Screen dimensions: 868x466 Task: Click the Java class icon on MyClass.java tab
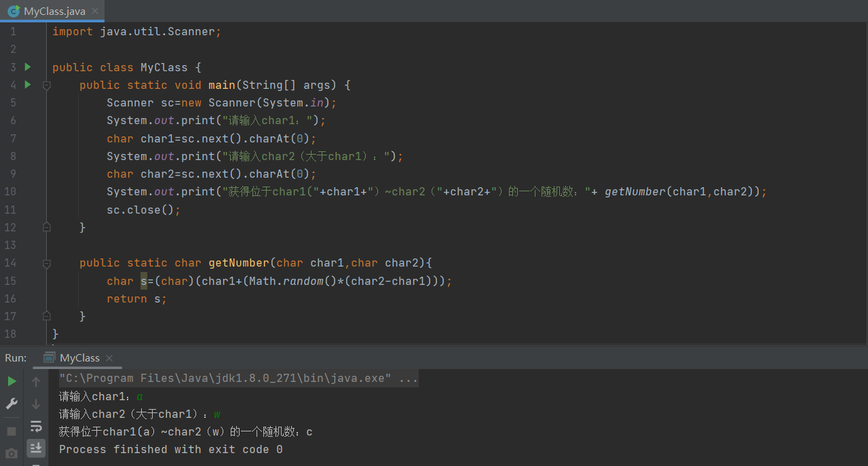coord(13,11)
